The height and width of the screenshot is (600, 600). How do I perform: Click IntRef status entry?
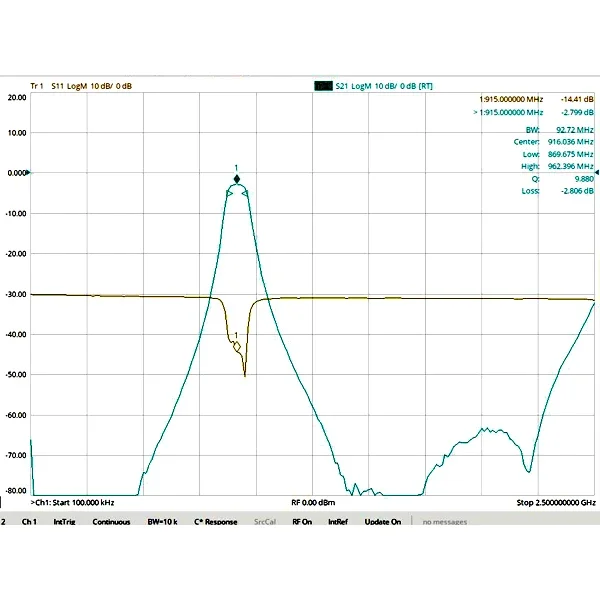[338, 522]
